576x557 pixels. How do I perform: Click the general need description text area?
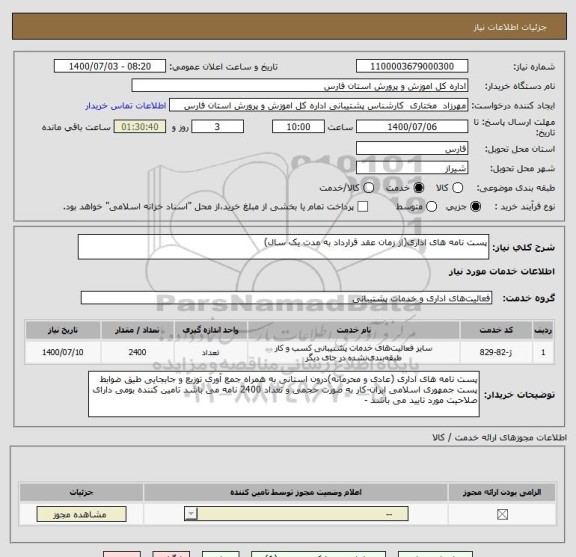tap(283, 247)
